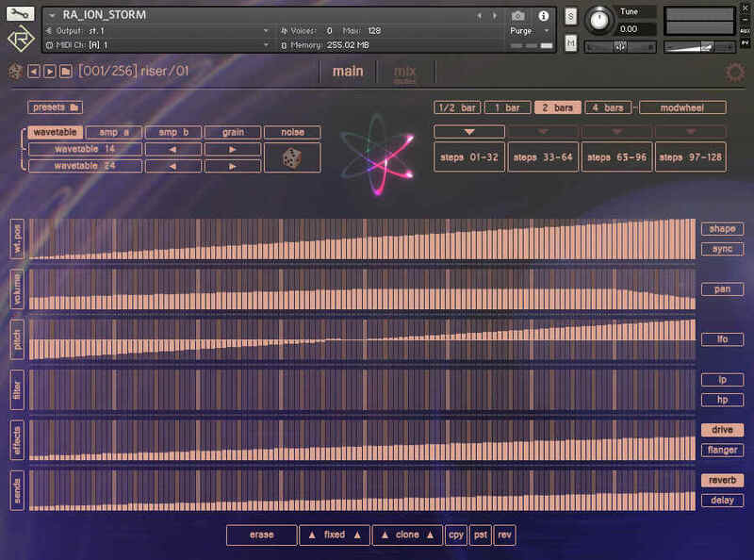Click the instrument info icon

(543, 16)
